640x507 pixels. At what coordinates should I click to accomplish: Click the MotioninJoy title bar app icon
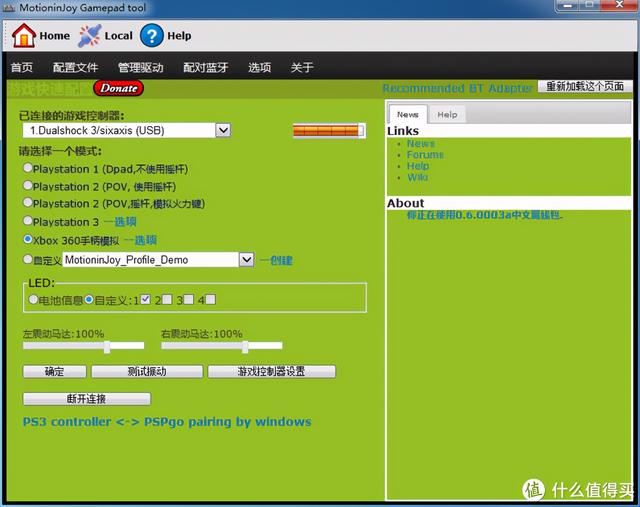point(8,8)
